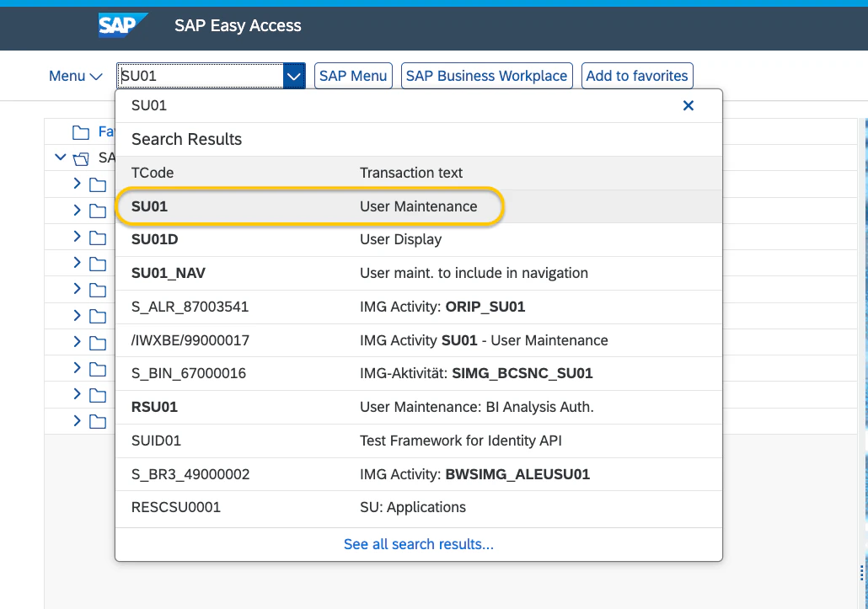
Task: Click Add to favorites button
Action: click(x=637, y=76)
